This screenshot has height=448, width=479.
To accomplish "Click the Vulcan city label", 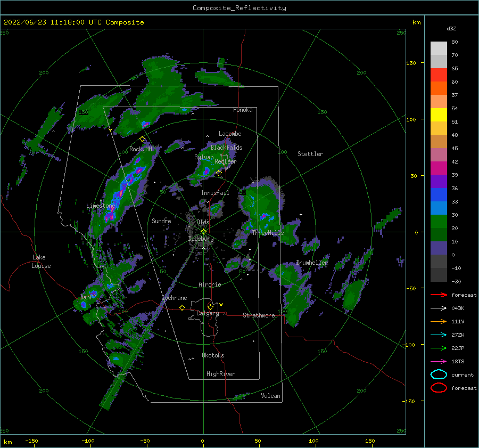I will point(270,396).
